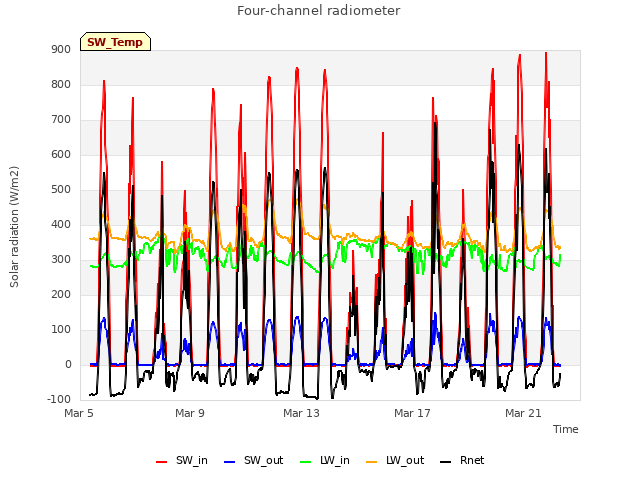Toggle the Rnet legend entry
The height and width of the screenshot is (480, 640).
click(462, 460)
